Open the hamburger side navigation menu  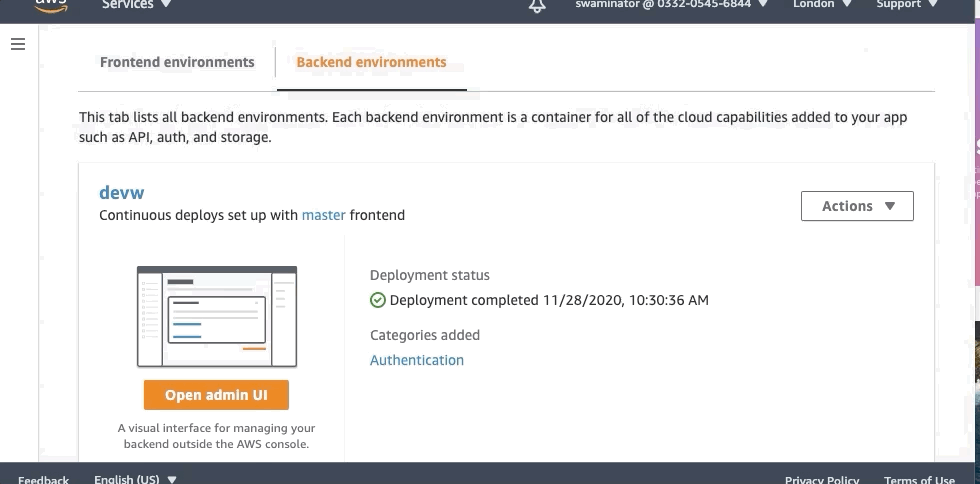click(x=18, y=44)
